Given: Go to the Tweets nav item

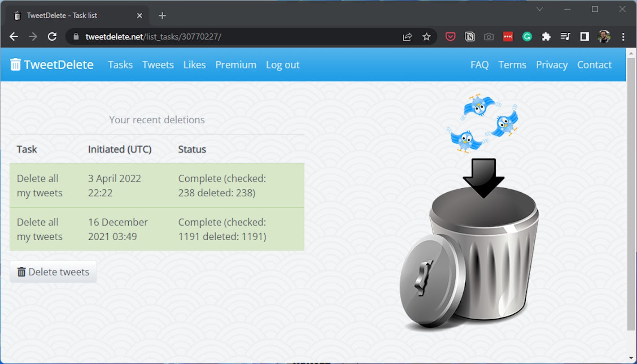Looking at the screenshot, I should [158, 65].
